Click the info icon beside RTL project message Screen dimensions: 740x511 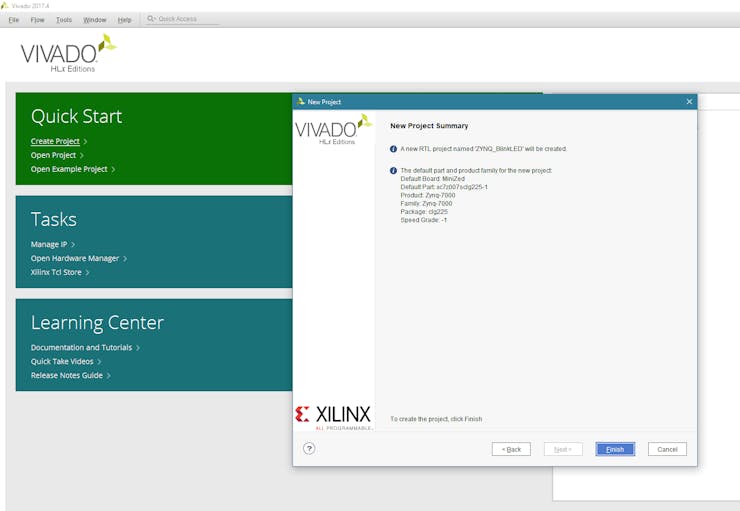(393, 149)
